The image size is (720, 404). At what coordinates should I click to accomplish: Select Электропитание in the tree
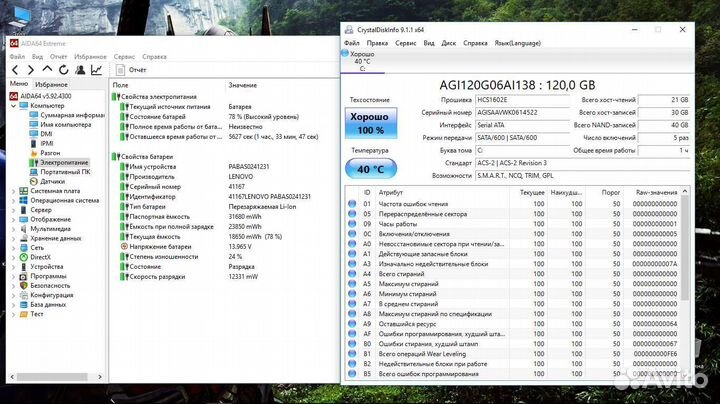pos(59,163)
